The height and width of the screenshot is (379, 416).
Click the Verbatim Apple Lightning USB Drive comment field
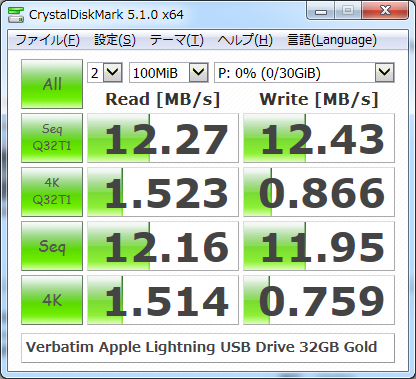coord(208,348)
